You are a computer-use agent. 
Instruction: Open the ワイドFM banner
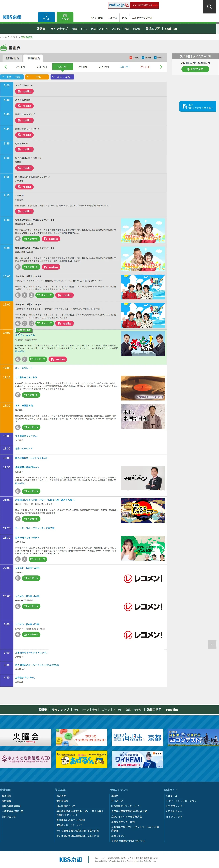click(137, 760)
